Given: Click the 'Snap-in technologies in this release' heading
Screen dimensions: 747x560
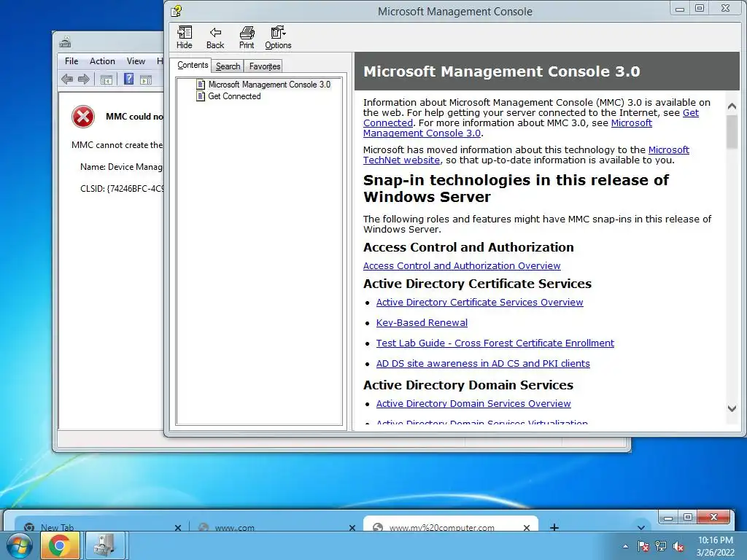Looking at the screenshot, I should coord(516,188).
